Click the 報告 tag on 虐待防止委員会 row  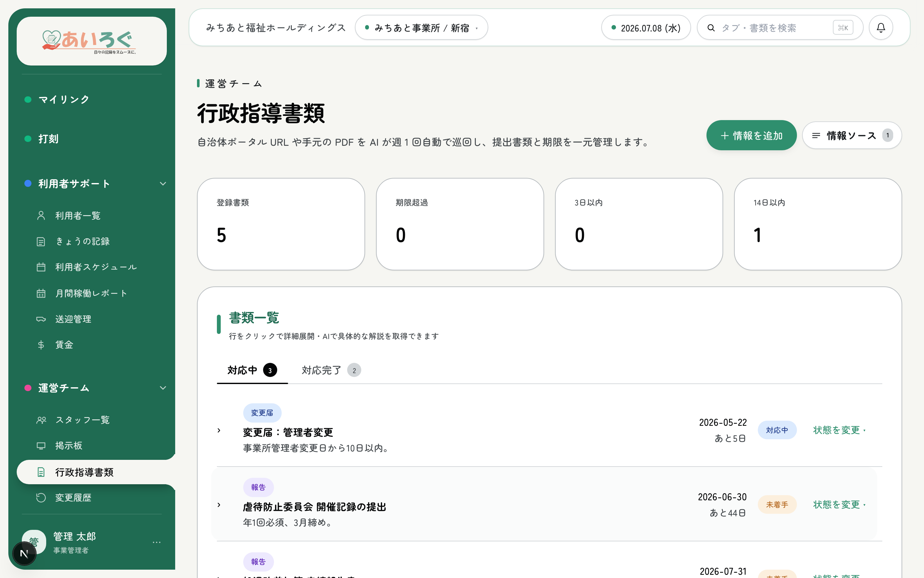[x=258, y=487]
